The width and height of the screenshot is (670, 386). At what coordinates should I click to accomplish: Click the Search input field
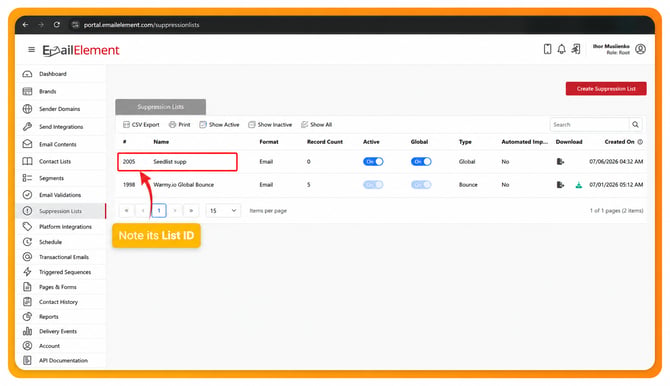[589, 124]
